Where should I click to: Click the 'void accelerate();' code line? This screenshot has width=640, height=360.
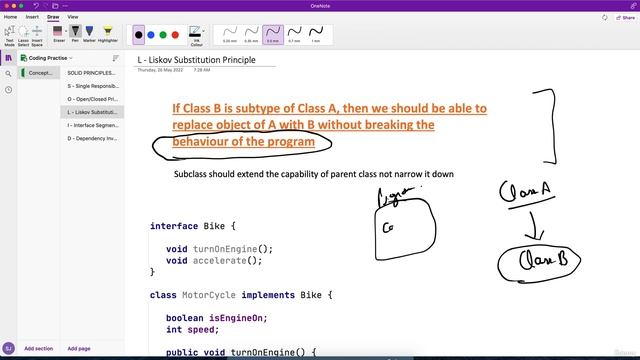click(x=214, y=260)
